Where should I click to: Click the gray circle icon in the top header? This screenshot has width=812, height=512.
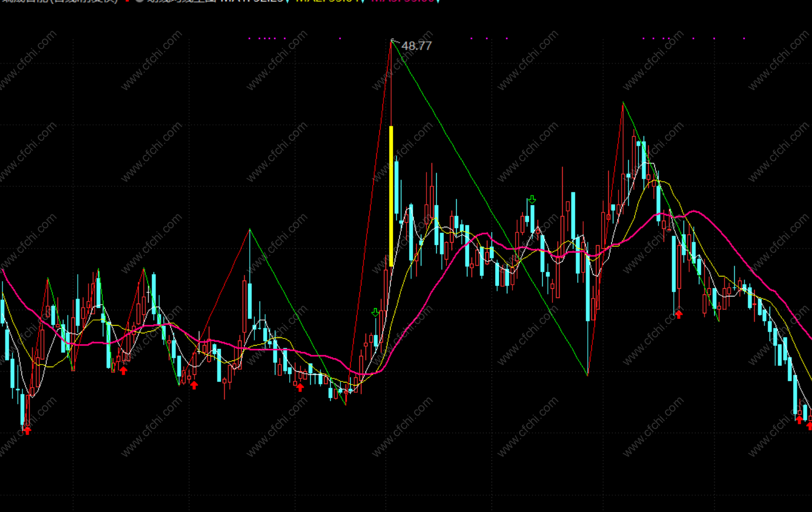[139, 2]
